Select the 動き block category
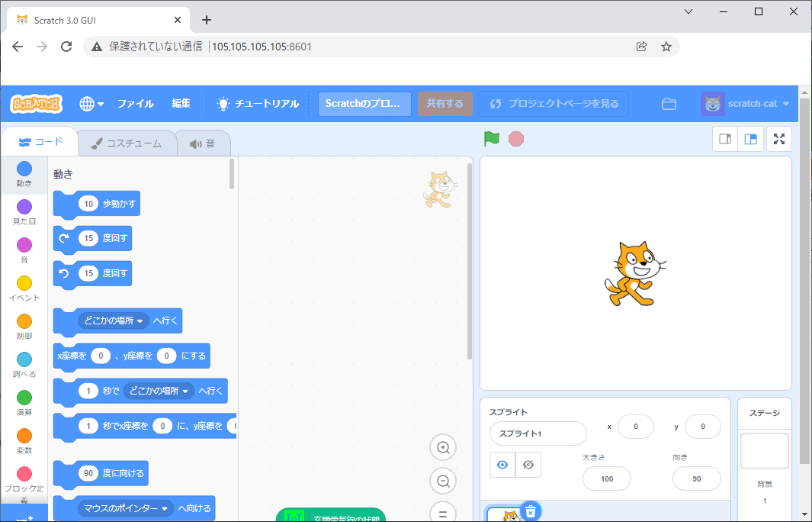Image resolution: width=812 pixels, height=522 pixels. pyautogui.click(x=24, y=175)
